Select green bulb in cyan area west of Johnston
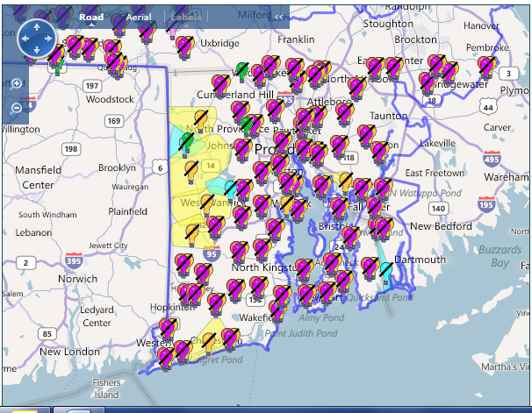This screenshot has width=532, height=413. tap(186, 142)
